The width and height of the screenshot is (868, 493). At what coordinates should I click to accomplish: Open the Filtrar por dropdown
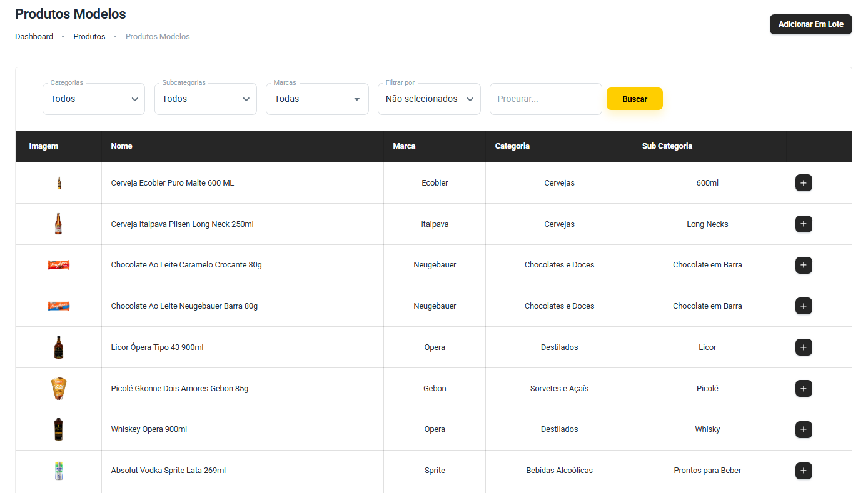pyautogui.click(x=429, y=99)
